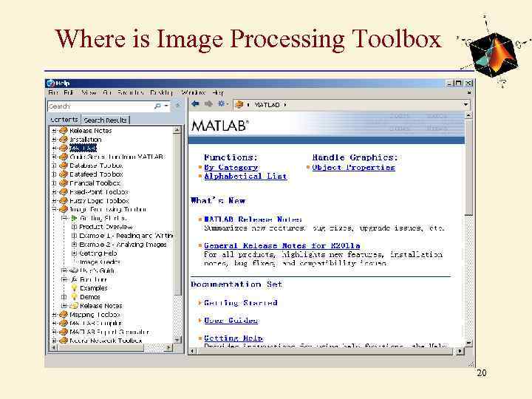Image resolution: width=532 pixels, height=399 pixels.
Task: Open the search options dropdown arrow
Action: click(x=166, y=106)
